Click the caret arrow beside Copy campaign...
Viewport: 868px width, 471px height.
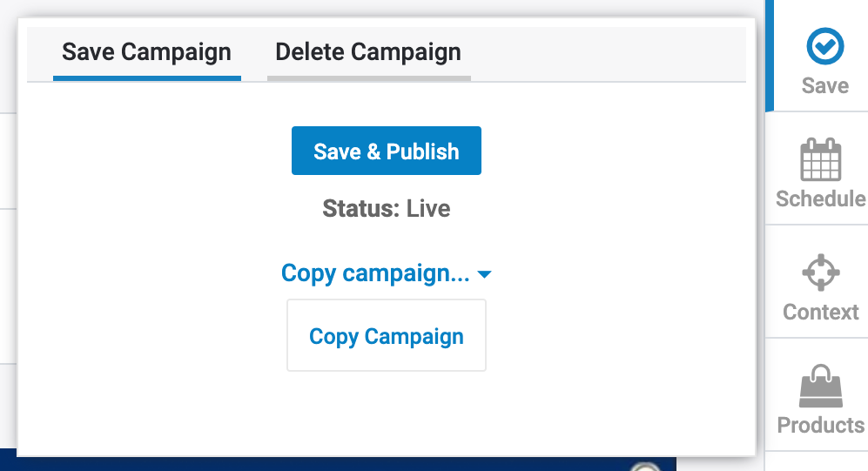coord(485,275)
